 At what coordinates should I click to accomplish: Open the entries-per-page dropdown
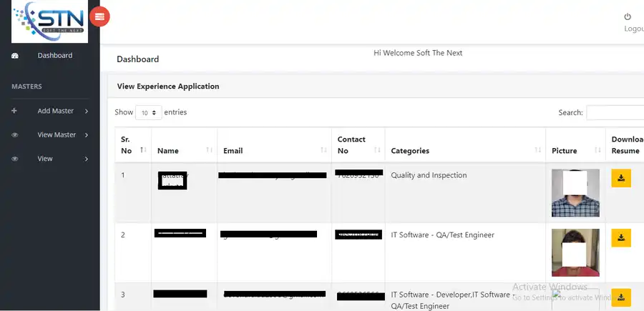[x=148, y=113]
